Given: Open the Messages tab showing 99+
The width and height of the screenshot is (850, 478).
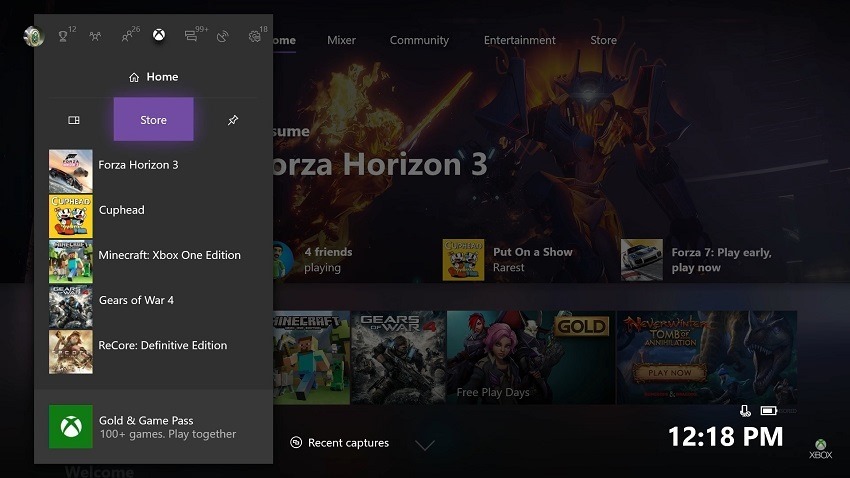Looking at the screenshot, I should (191, 36).
